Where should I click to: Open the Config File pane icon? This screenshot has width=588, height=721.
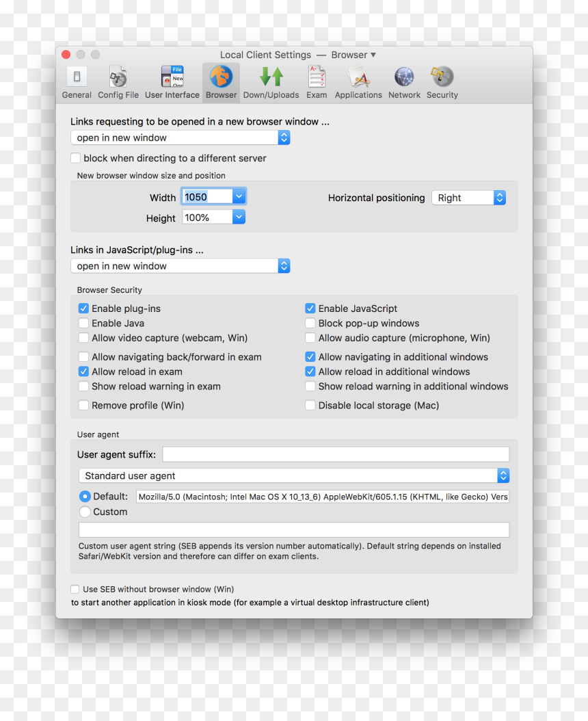(x=118, y=77)
